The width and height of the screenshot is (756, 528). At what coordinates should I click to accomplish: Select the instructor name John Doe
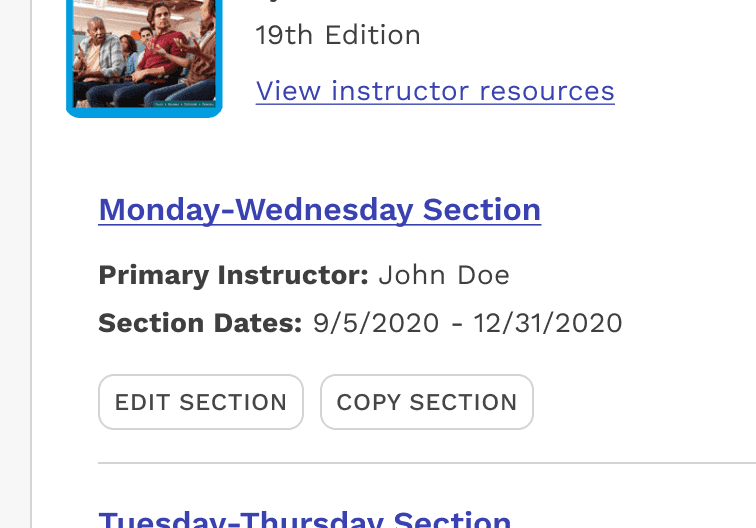444,275
